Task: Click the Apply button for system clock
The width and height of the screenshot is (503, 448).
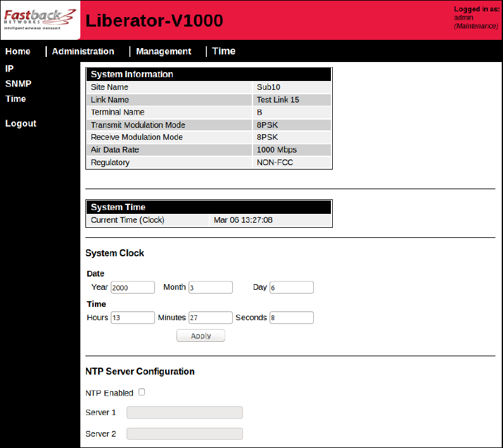Action: coord(201,335)
